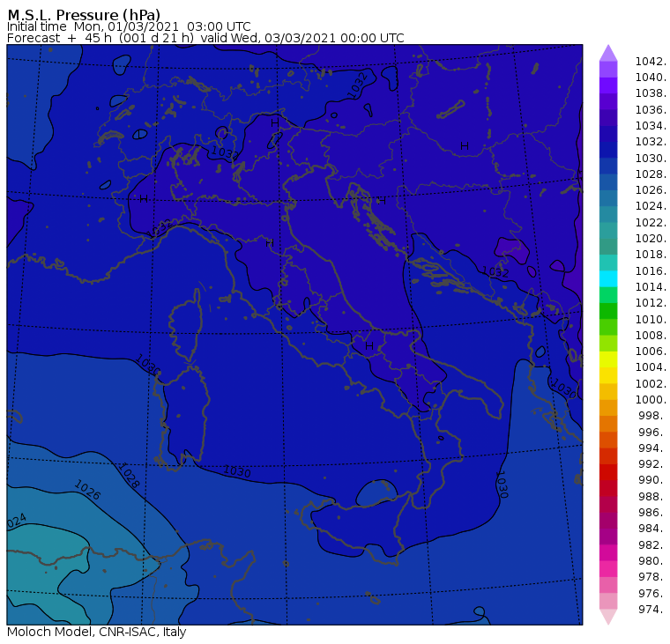
Task: Click the '1028.' legend value in color scale
Action: [x=651, y=174]
